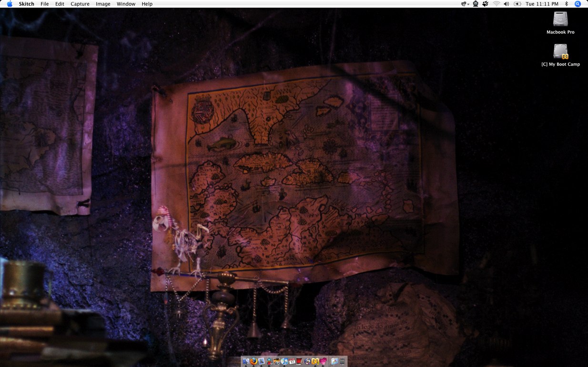
Task: Open Preview from the Dock
Action: [x=261, y=361]
